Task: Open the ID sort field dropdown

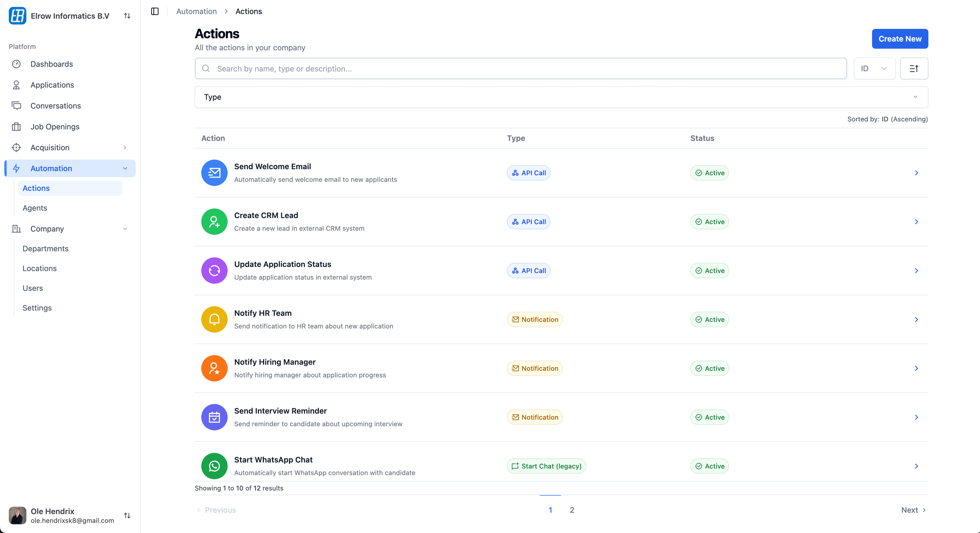Action: click(874, 68)
